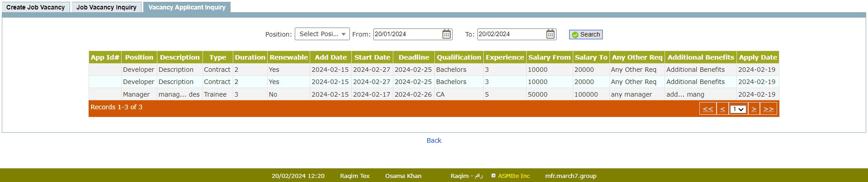The width and height of the screenshot is (868, 182).
Task: Sort by the Apply Date column header
Action: click(758, 57)
